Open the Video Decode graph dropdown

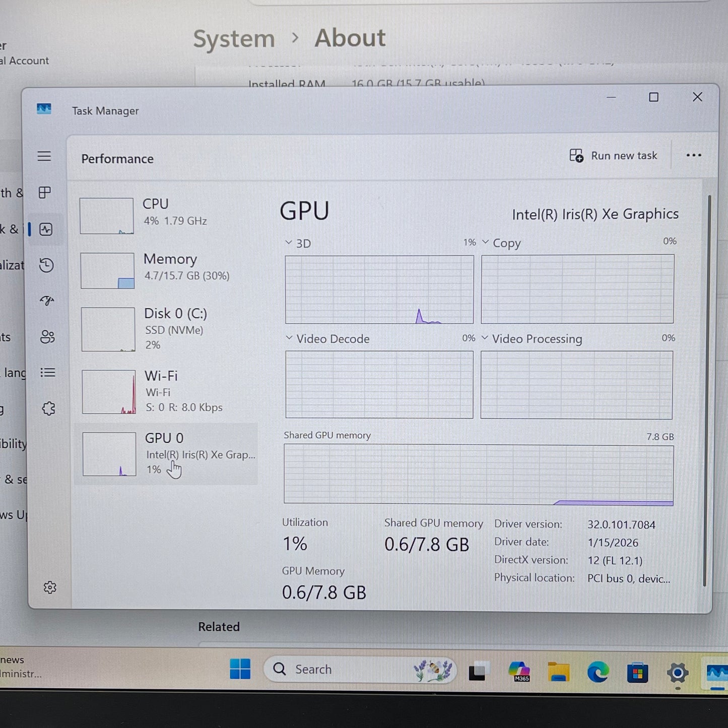(x=289, y=338)
